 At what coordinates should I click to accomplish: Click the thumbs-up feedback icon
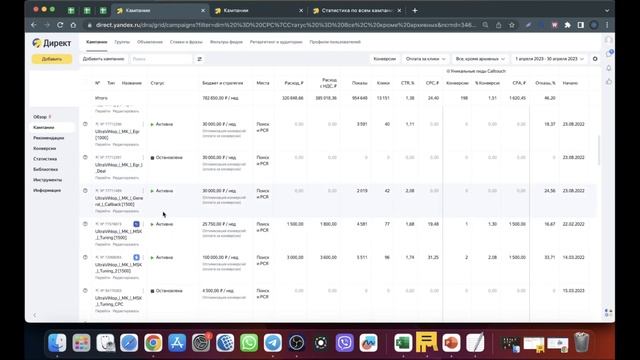pyautogui.click(x=609, y=82)
